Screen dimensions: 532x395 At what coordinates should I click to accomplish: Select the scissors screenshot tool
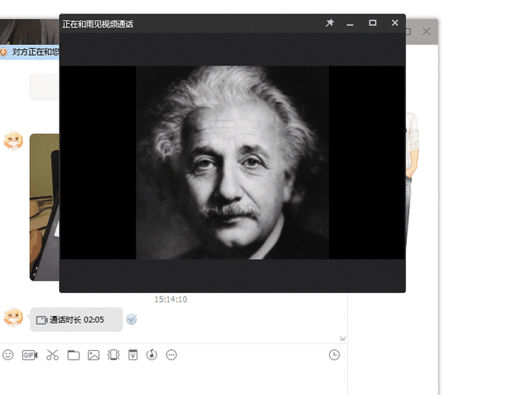tap(52, 355)
